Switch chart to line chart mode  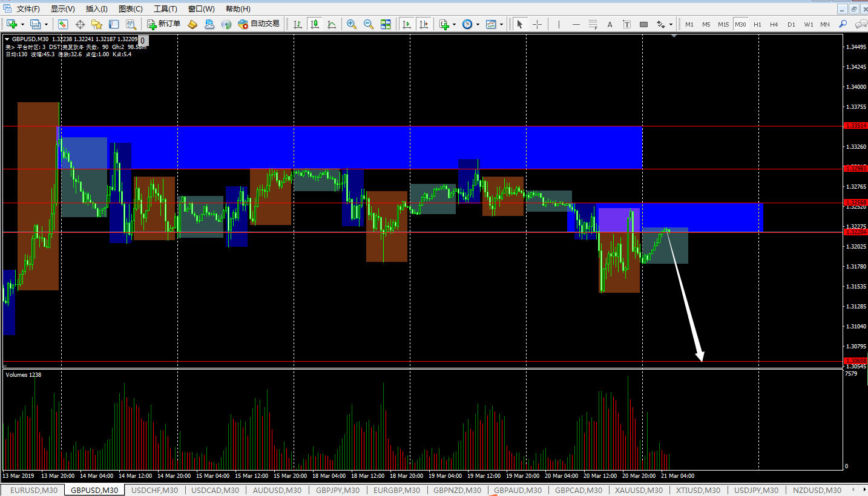click(x=332, y=24)
